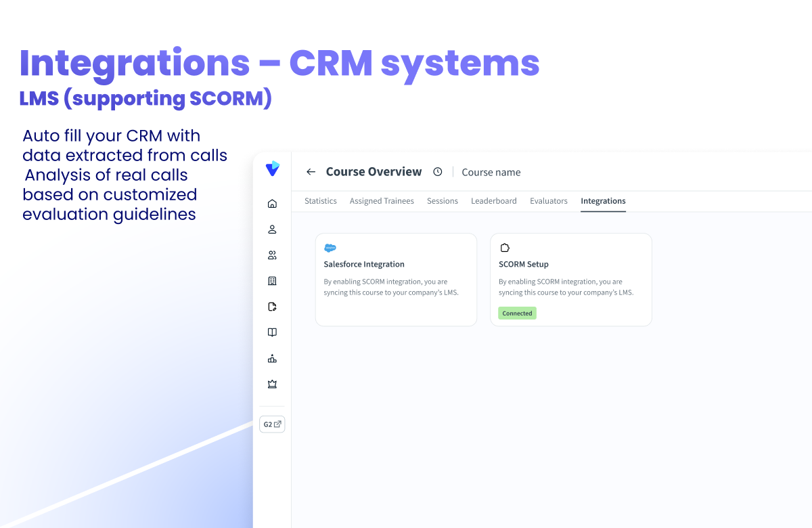Click the crown icon in sidebar
This screenshot has width=812, height=528.
point(272,384)
